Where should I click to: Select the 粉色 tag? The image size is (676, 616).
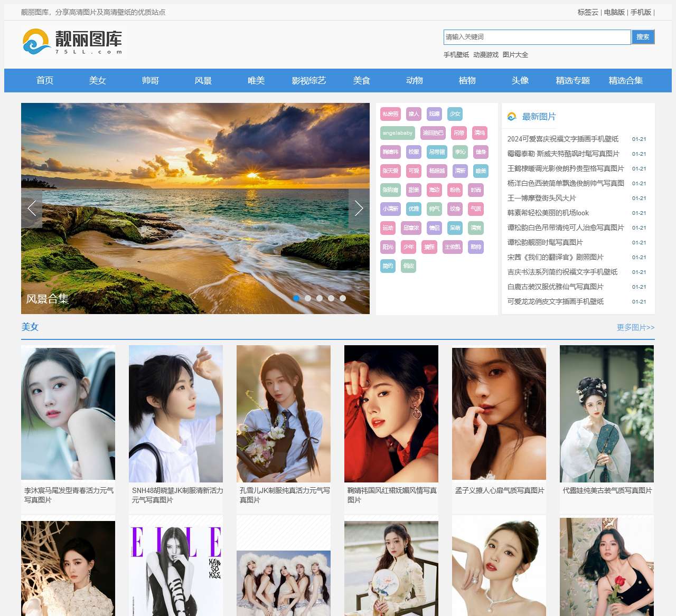455,190
